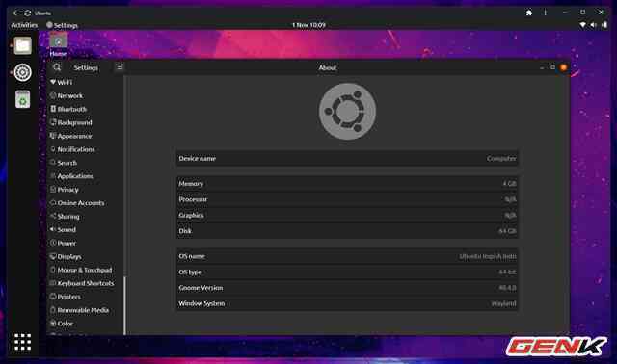
Task: Click the Power icon in sidebar
Action: 53,242
